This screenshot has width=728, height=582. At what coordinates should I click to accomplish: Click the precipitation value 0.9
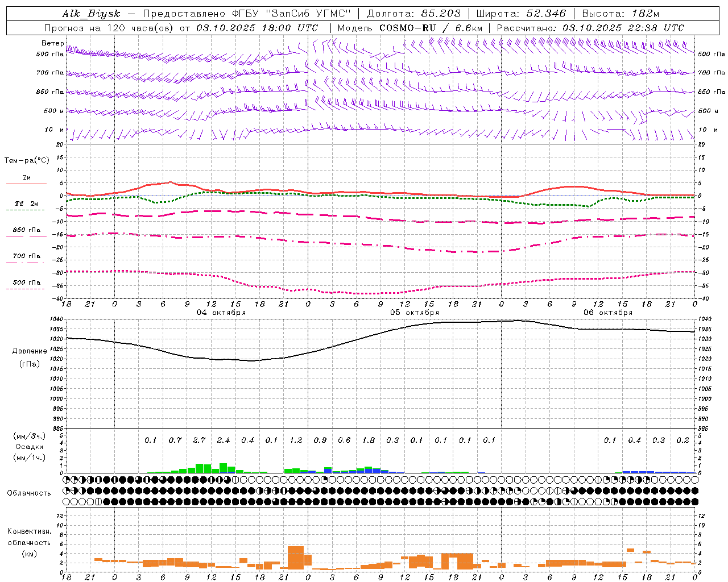pyautogui.click(x=320, y=440)
